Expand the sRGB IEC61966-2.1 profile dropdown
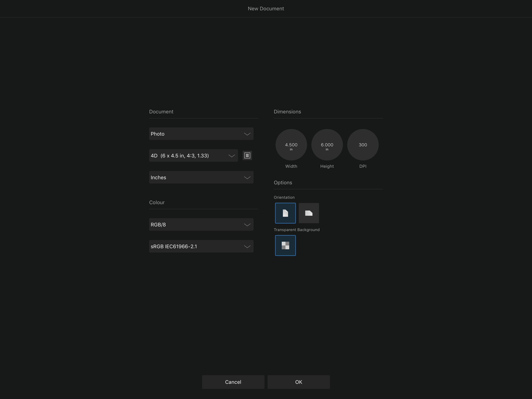The height and width of the screenshot is (399, 532). 201,246
